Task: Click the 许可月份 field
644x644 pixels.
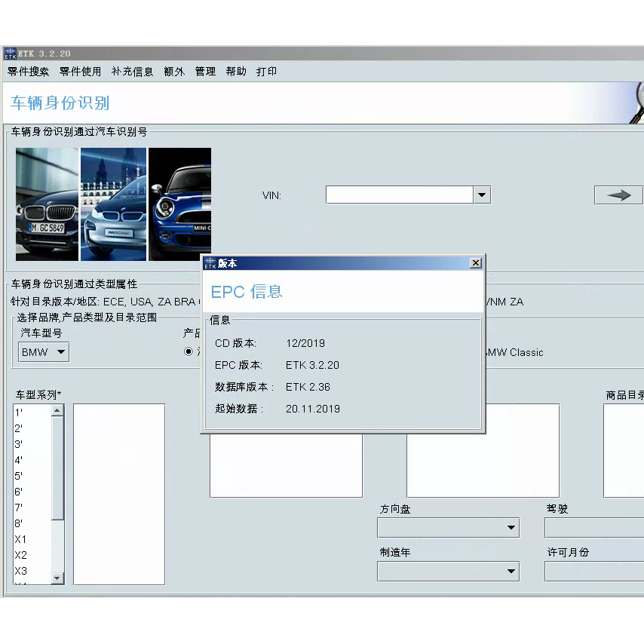Action: click(594, 572)
